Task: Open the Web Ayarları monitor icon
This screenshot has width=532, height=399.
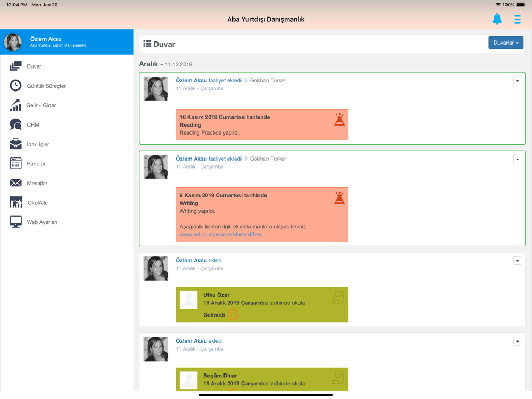Action: pyautogui.click(x=15, y=222)
